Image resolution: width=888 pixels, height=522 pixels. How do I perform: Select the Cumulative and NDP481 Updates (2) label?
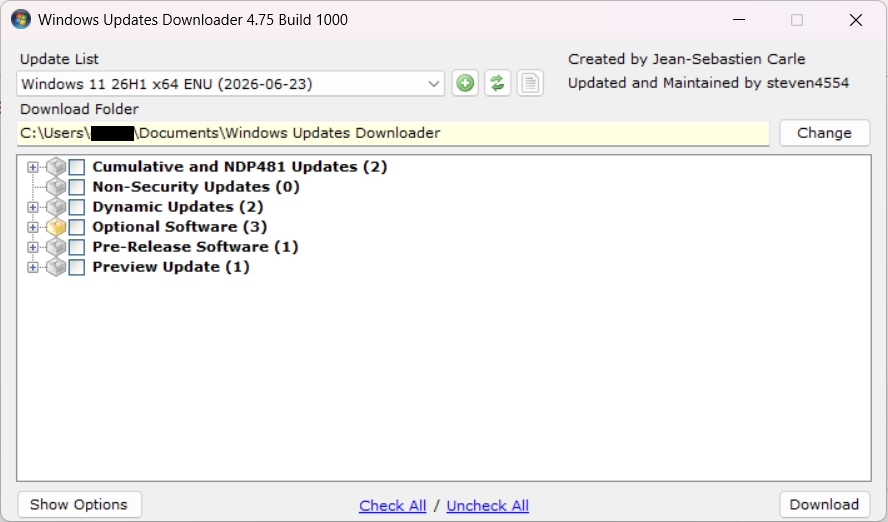tap(240, 167)
